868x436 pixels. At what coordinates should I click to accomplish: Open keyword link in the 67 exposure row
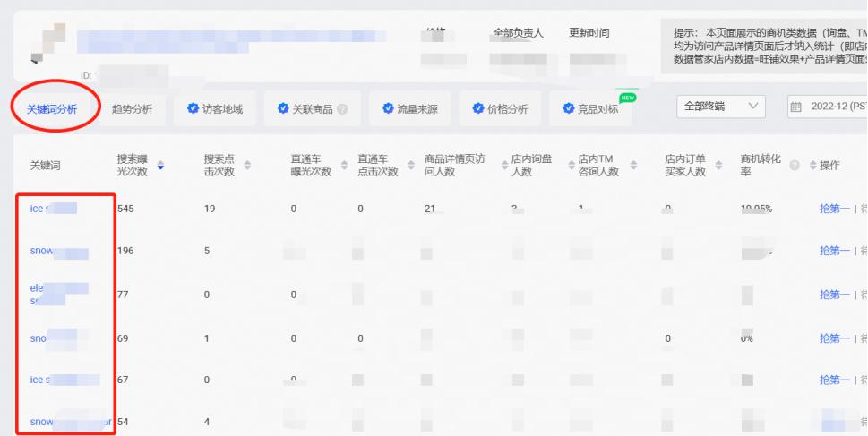pyautogui.click(x=64, y=380)
